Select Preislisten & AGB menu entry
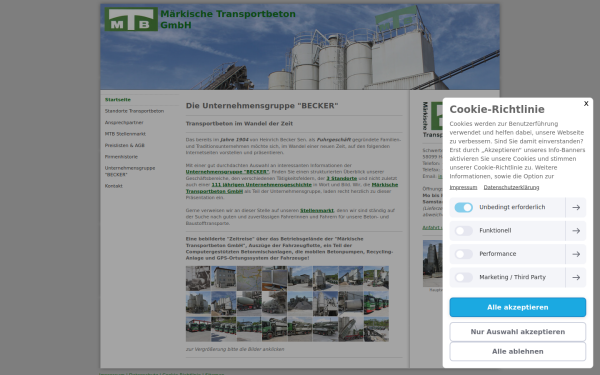This screenshot has width=600, height=375. point(125,145)
